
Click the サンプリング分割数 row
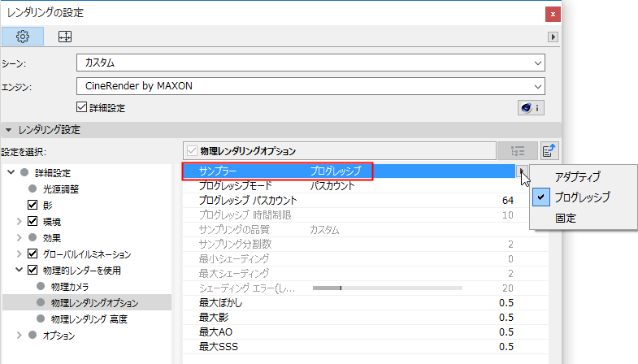coord(366,244)
